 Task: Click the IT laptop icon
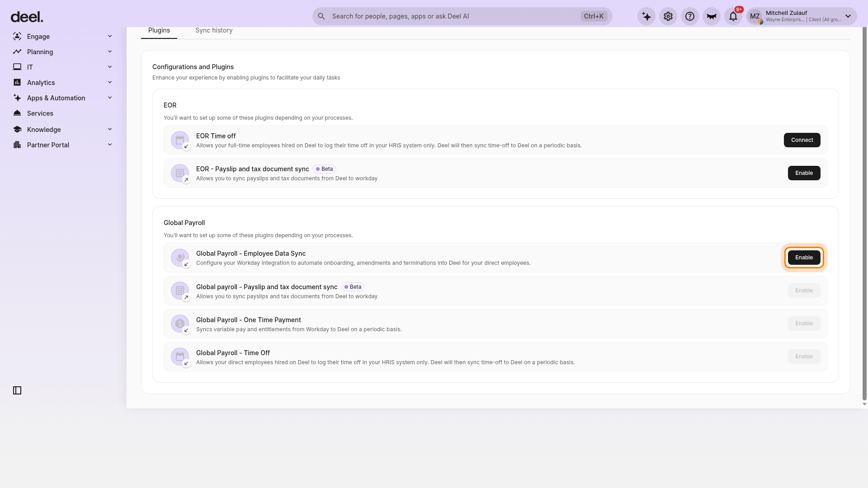coord(17,67)
